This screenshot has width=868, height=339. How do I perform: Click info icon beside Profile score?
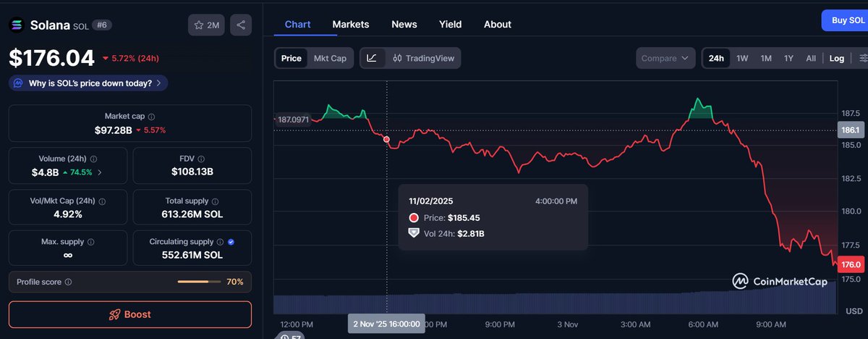68,282
